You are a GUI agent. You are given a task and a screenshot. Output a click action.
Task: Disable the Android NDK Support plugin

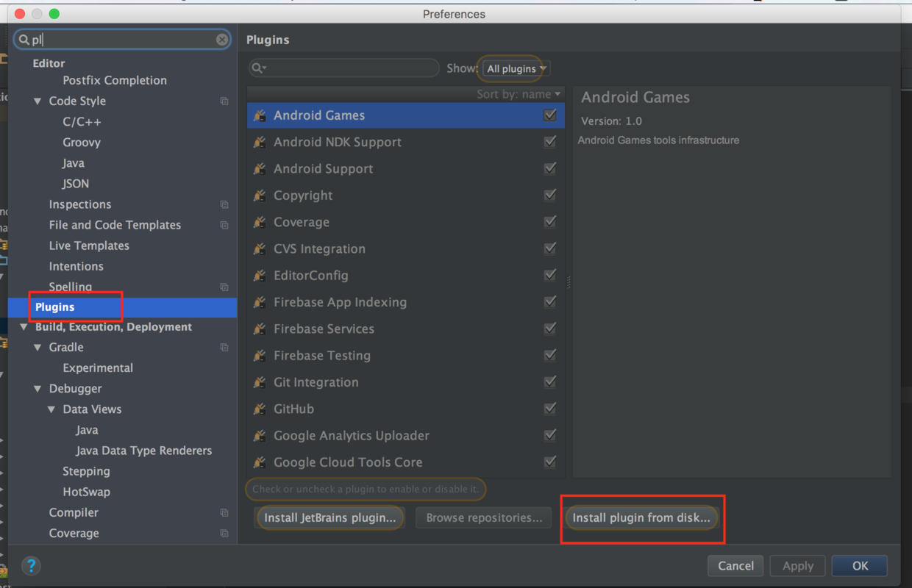pos(549,142)
